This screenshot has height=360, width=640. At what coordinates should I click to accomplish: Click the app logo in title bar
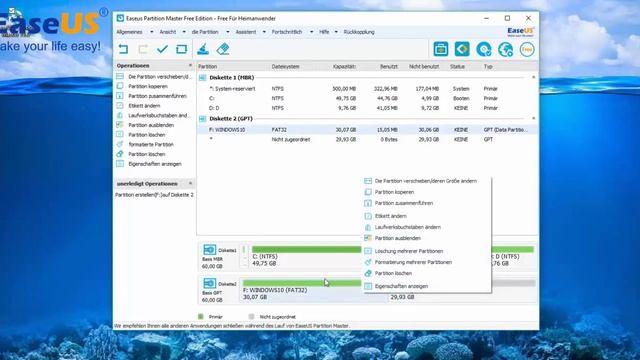click(x=120, y=18)
